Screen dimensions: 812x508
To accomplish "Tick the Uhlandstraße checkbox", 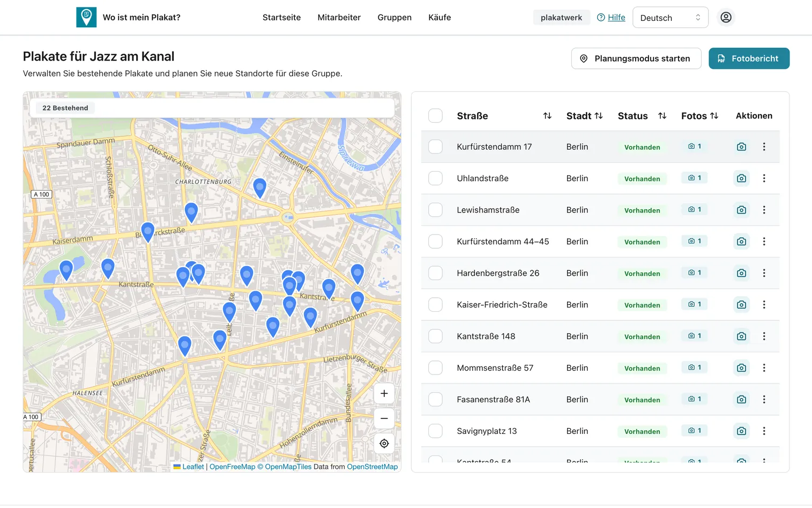I will 436,178.
